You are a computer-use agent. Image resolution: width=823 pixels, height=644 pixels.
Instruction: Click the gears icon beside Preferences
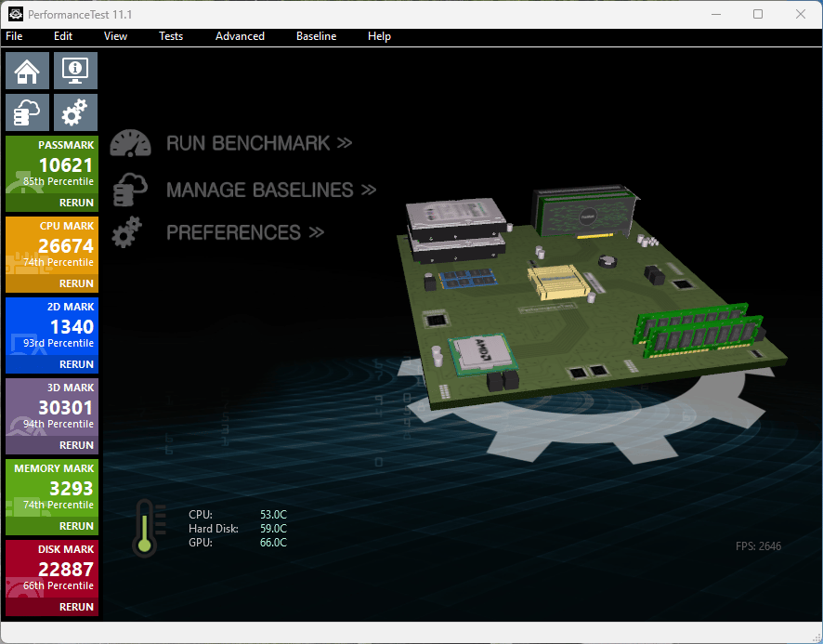(x=127, y=232)
